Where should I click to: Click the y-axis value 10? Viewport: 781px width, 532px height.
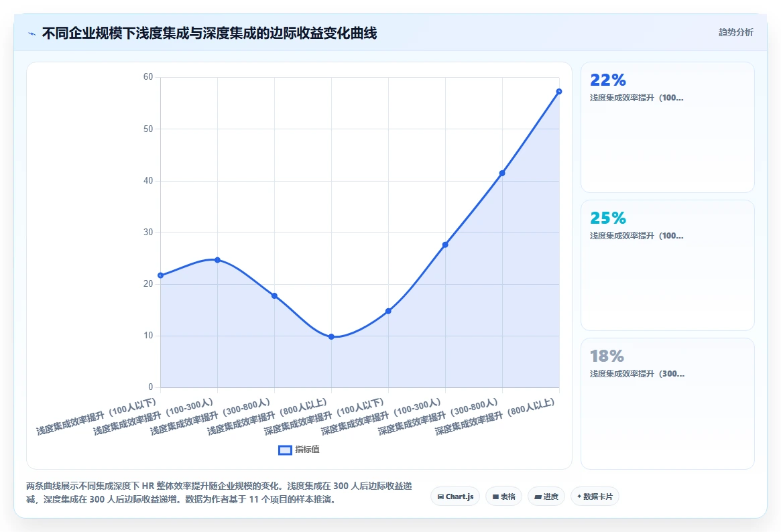148,336
